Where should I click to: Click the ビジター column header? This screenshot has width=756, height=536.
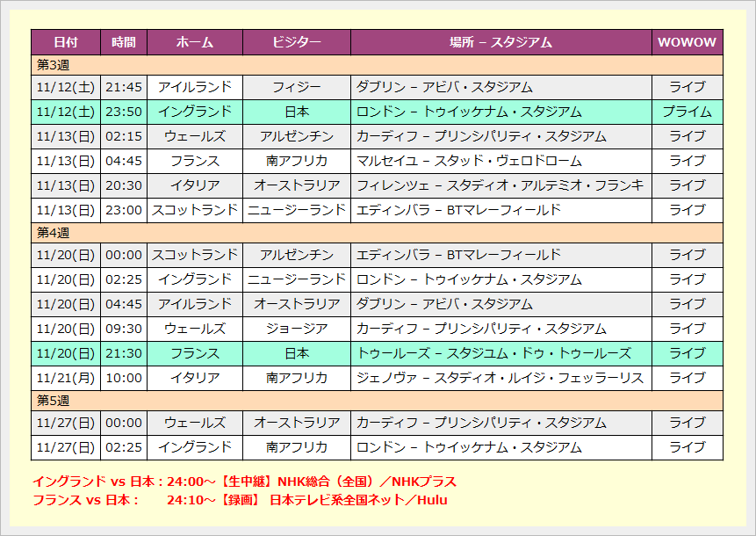(x=297, y=42)
